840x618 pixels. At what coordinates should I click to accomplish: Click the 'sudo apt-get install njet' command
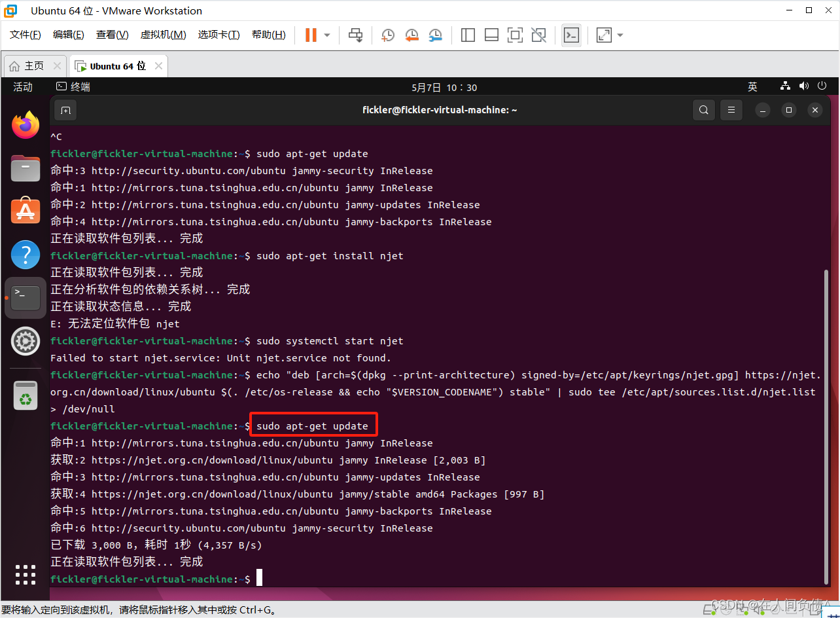tap(330, 256)
